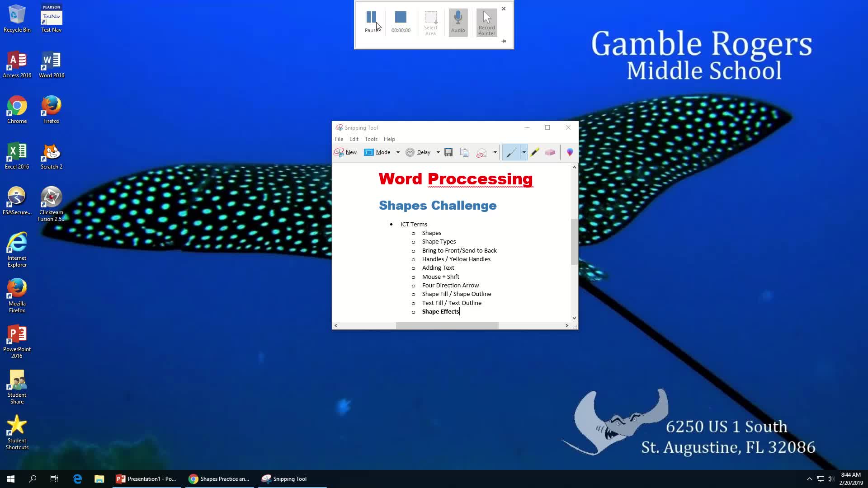The height and width of the screenshot is (488, 868).
Task: Stop the screen recording
Action: [401, 22]
